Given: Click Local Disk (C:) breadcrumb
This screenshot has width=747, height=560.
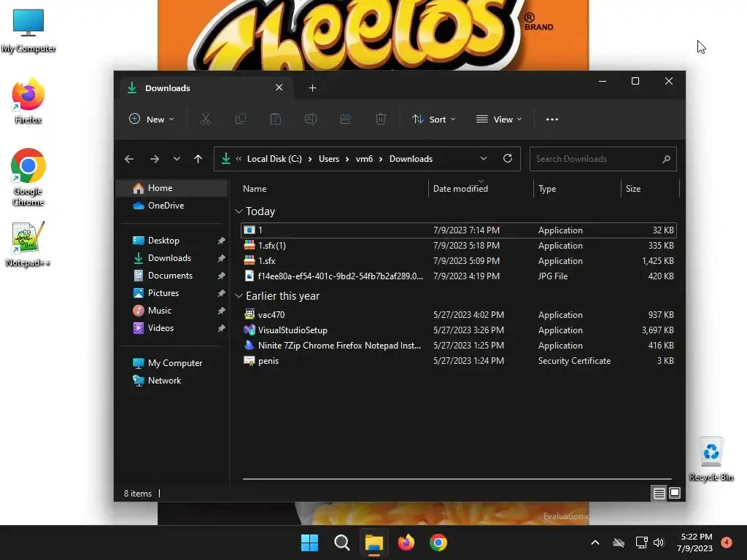Looking at the screenshot, I should pyautogui.click(x=274, y=159).
